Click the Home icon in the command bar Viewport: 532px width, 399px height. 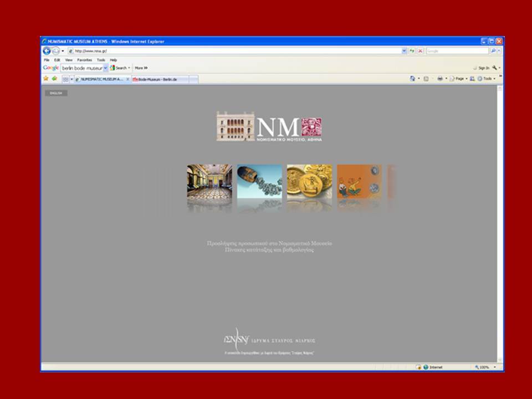pos(412,79)
